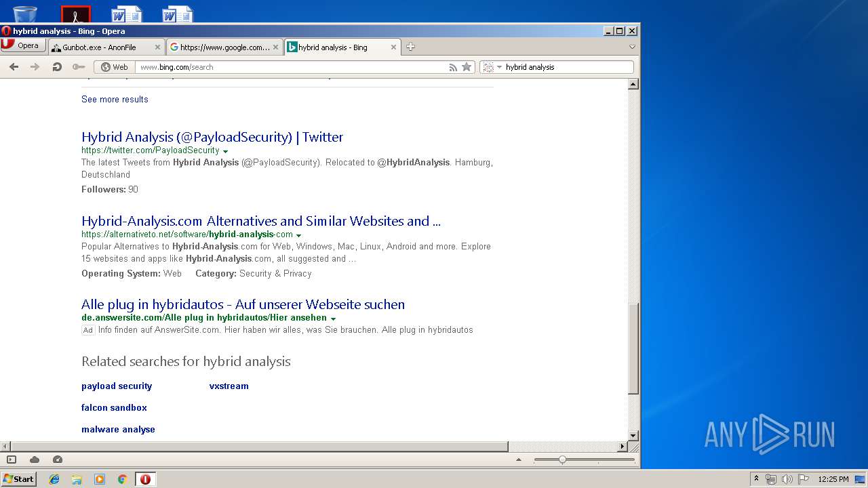Viewport: 868px width, 488px height.
Task: Click the Ad label badge
Action: [88, 330]
